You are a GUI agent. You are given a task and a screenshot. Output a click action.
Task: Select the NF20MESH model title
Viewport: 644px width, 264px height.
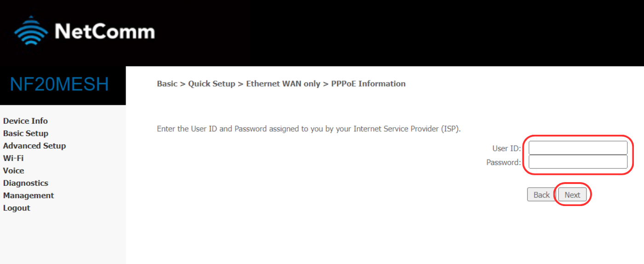pyautogui.click(x=59, y=84)
